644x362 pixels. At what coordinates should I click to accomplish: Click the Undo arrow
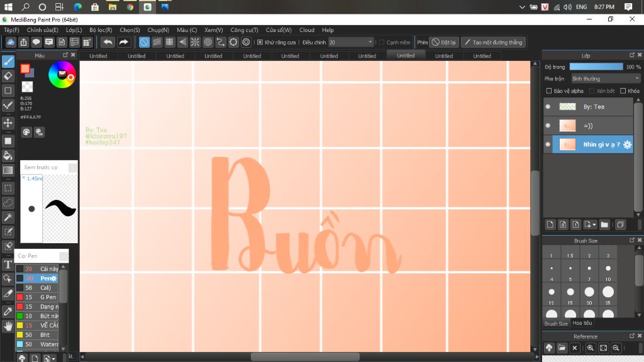(x=108, y=42)
